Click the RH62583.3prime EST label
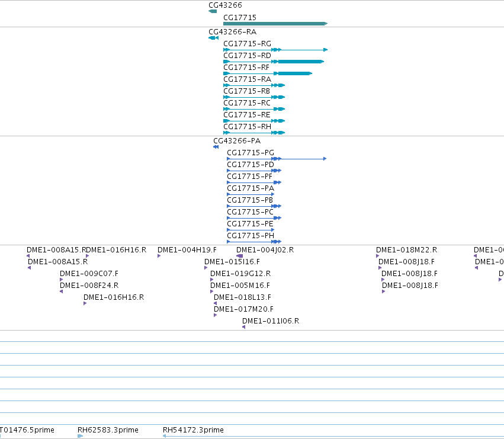Image resolution: width=504 pixels, height=439 pixels. [108, 430]
